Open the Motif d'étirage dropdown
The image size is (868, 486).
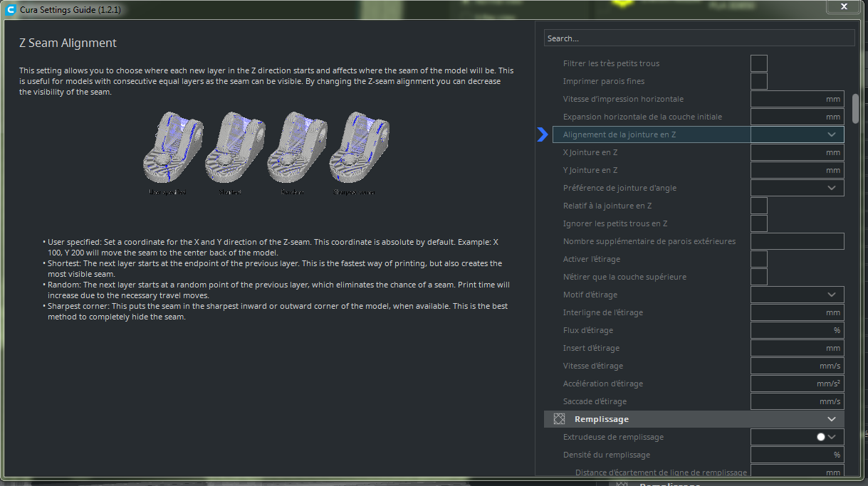point(798,295)
